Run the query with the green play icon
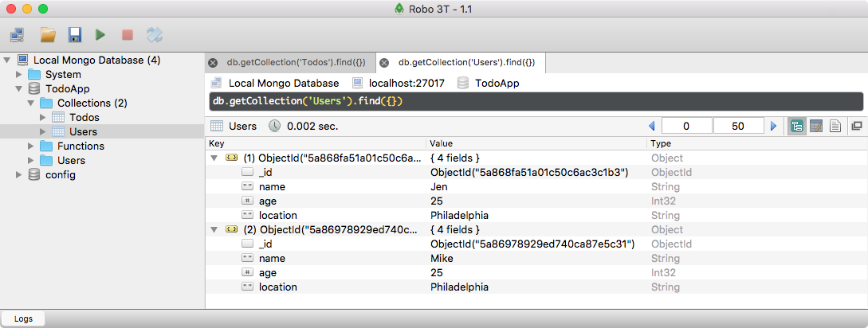868x328 pixels. pos(100,35)
